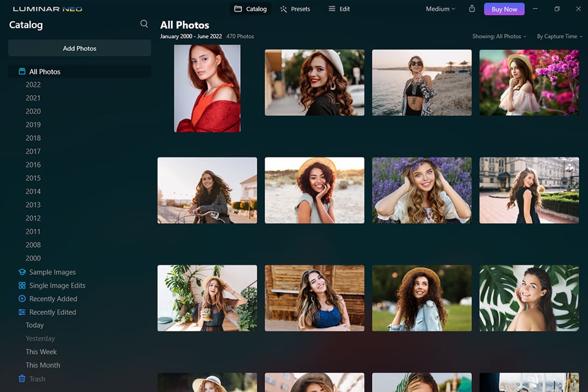Select the 2015 folder

33,178
